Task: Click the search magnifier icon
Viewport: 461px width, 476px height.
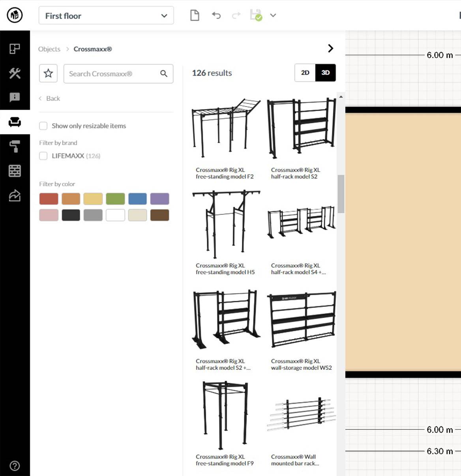Action: (x=164, y=73)
